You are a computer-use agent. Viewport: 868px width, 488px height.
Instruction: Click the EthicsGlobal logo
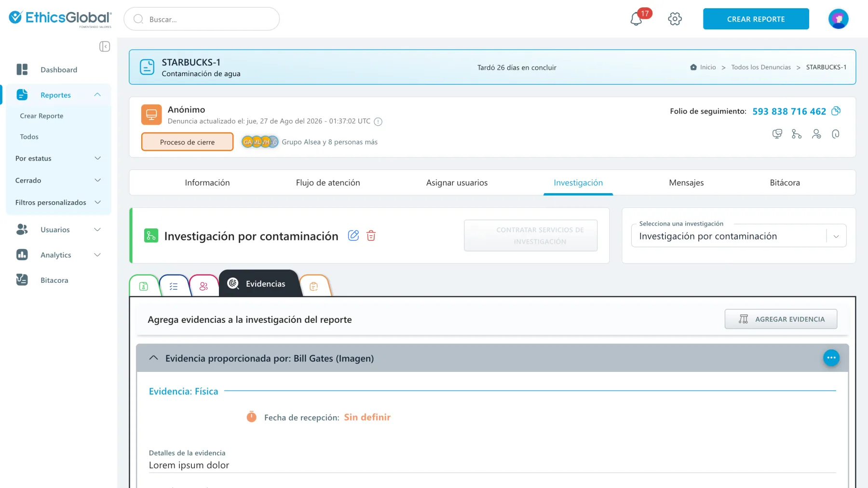click(60, 18)
